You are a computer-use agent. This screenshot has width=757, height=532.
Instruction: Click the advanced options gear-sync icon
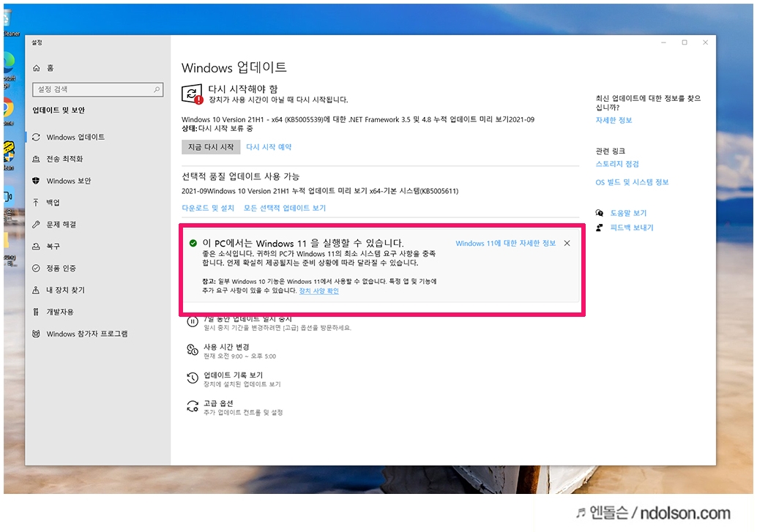(193, 406)
